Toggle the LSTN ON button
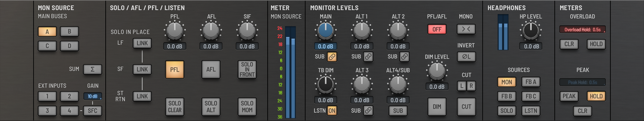Image resolution: width=644 pixels, height=121 pixels. point(332,110)
